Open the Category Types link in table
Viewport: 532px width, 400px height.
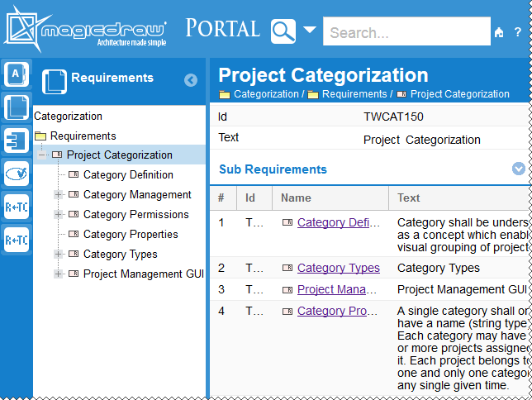(x=338, y=268)
